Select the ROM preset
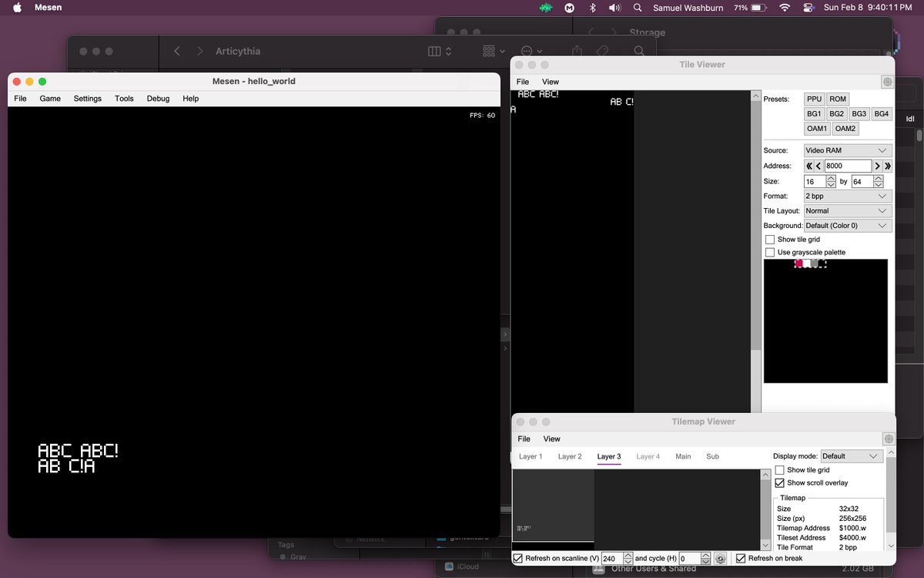The width and height of the screenshot is (924, 578). click(838, 99)
